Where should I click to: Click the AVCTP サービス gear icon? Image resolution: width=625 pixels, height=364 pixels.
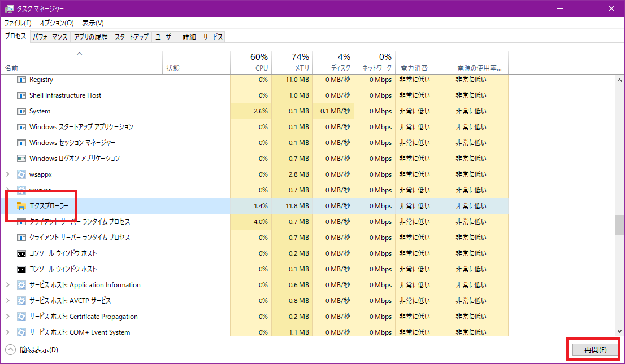coord(21,301)
